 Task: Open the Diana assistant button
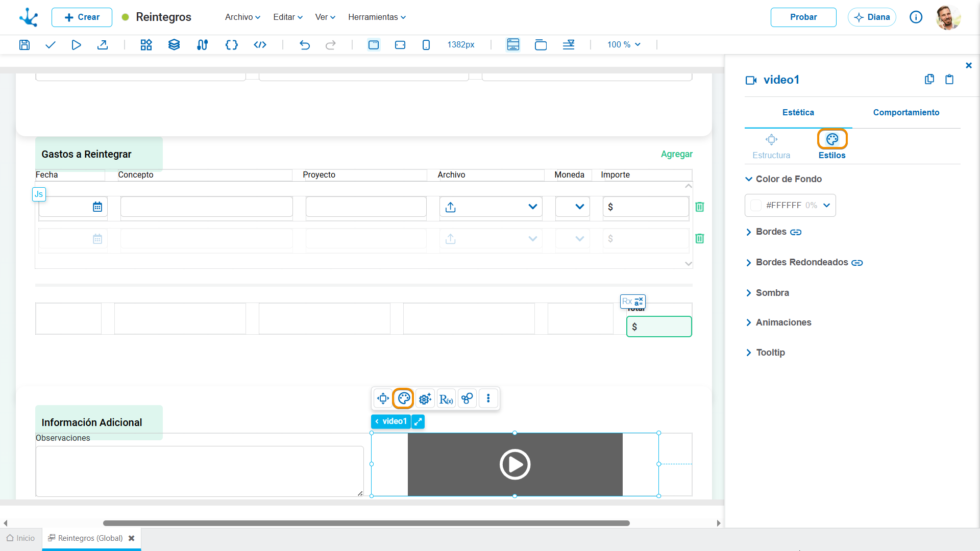point(872,17)
